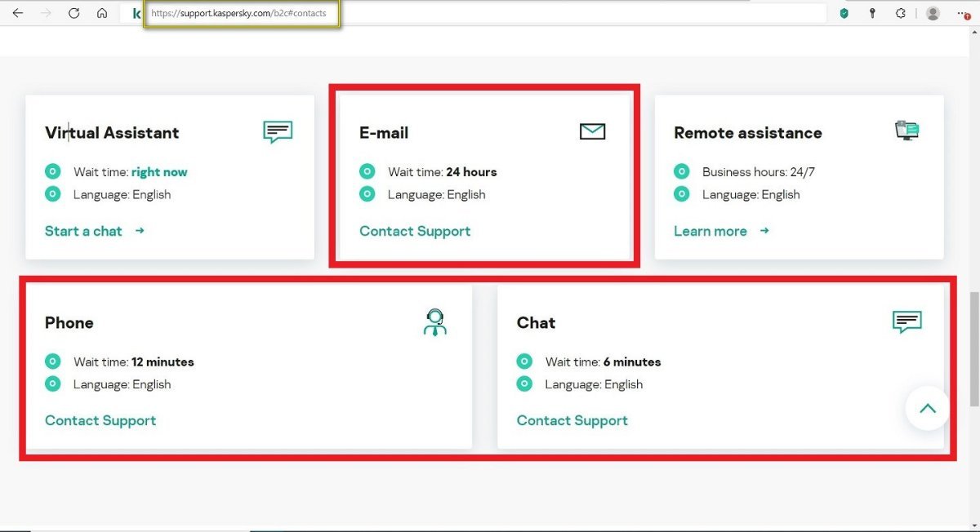Click the Virtual Assistant heading
Image resolution: width=980 pixels, height=532 pixels.
pyautogui.click(x=112, y=133)
